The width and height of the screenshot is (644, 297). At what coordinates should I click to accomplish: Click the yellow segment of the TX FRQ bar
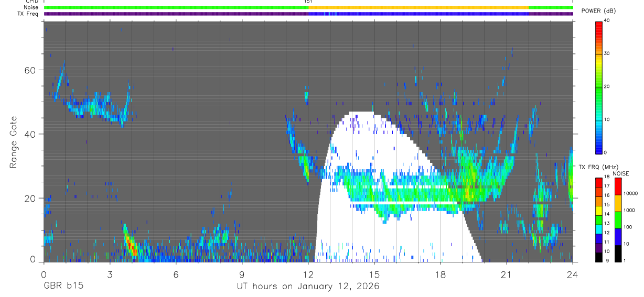598,211
